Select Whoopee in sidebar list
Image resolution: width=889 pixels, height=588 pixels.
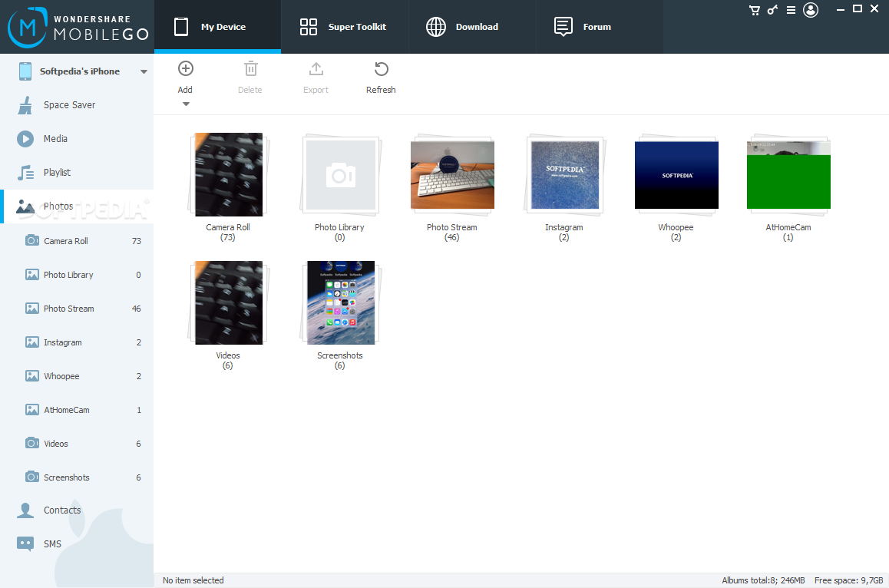[x=77, y=376]
